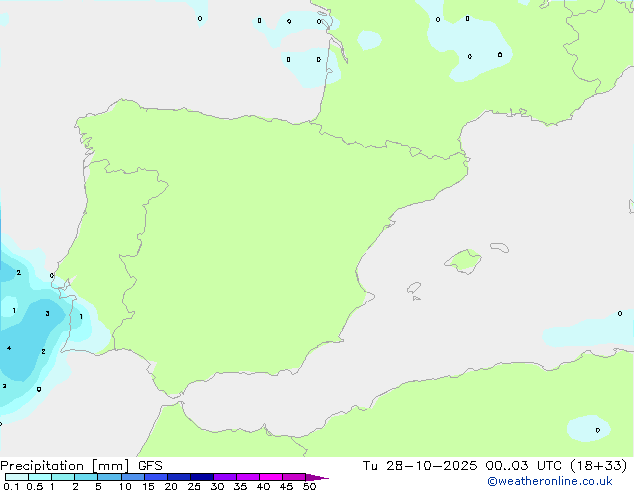Select the 25–30 mm navy legend swatch
The image size is (634, 490).
pos(201,477)
